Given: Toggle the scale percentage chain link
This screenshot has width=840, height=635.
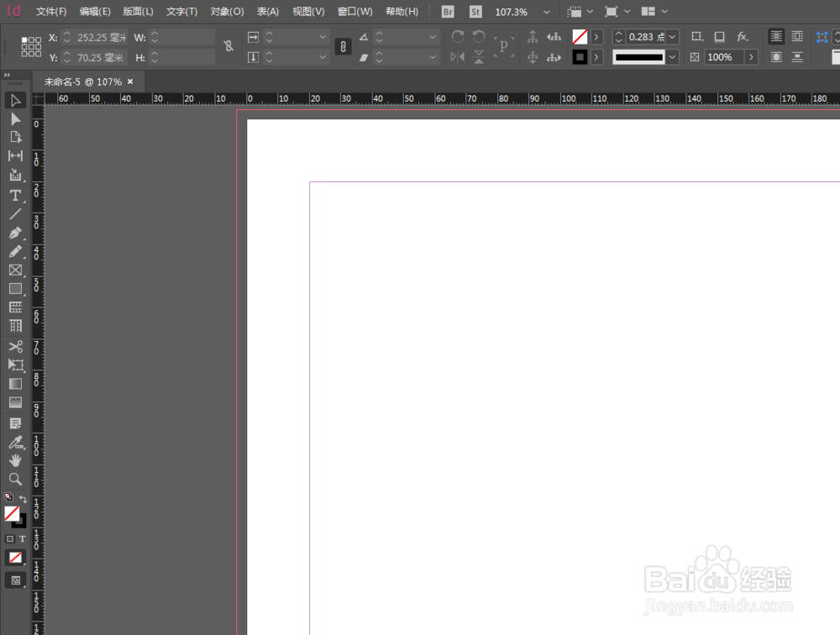Looking at the screenshot, I should tap(344, 47).
